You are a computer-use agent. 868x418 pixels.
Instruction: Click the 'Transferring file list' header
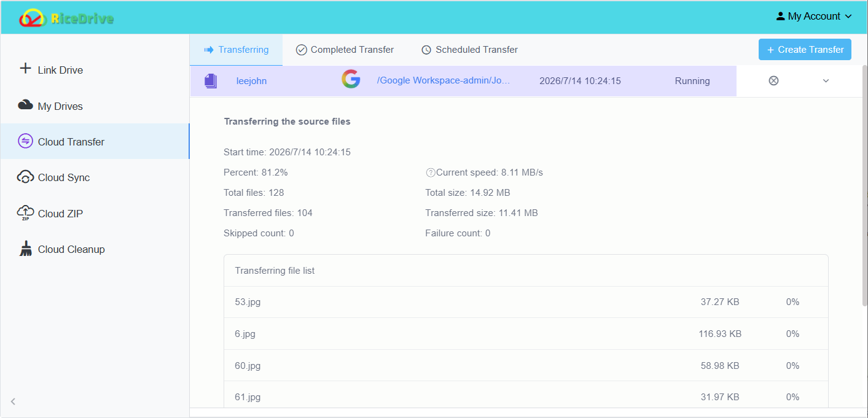(x=275, y=271)
